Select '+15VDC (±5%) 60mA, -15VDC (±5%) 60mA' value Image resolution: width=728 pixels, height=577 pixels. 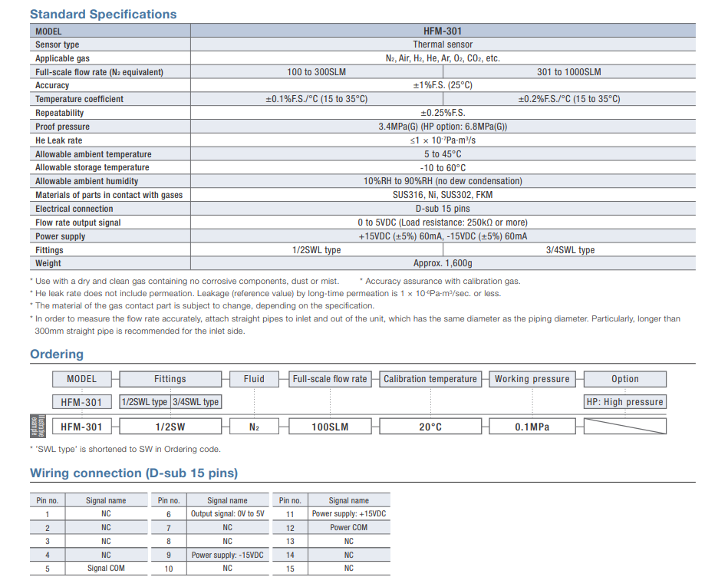coord(443,236)
